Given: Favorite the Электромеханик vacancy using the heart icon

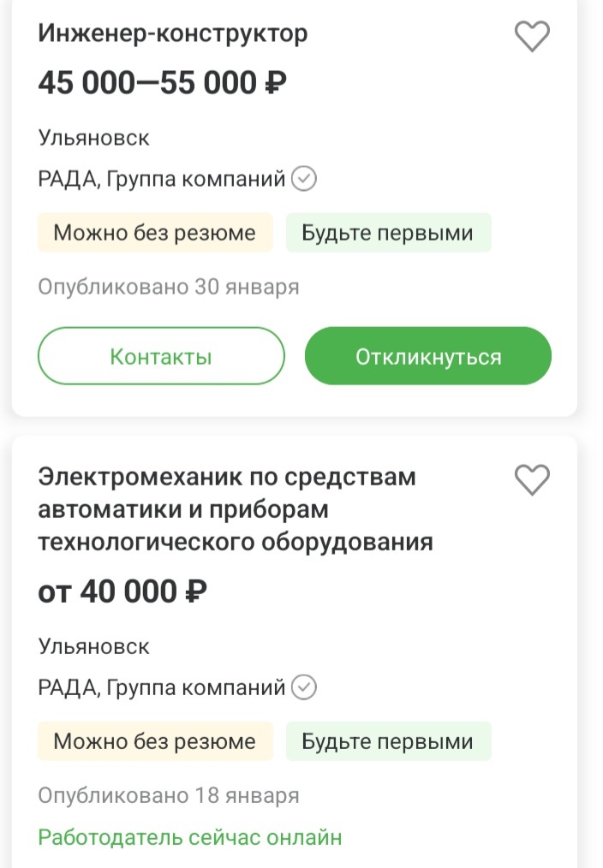Looking at the screenshot, I should point(532,480).
